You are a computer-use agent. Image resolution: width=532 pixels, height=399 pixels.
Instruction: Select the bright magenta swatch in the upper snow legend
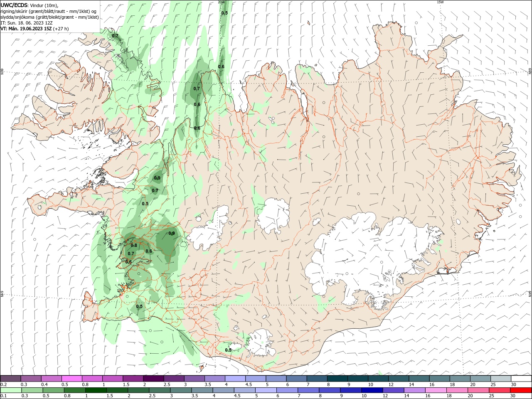(x=71, y=379)
